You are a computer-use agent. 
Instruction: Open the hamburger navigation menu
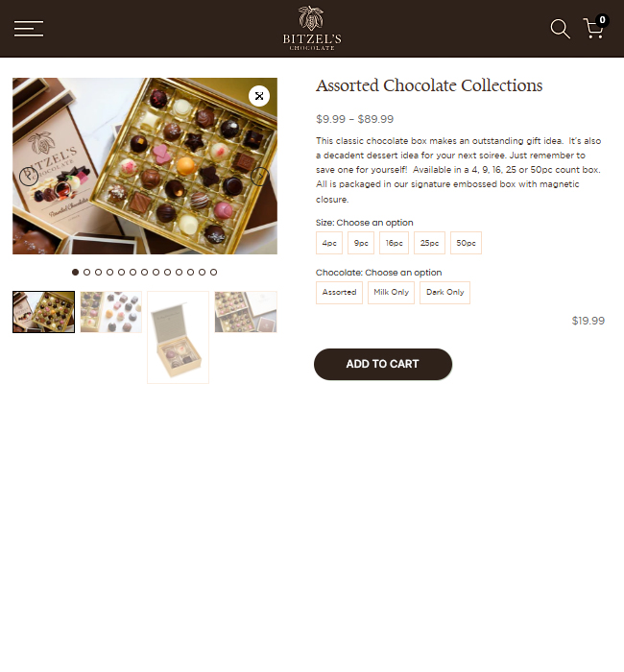[x=29, y=29]
